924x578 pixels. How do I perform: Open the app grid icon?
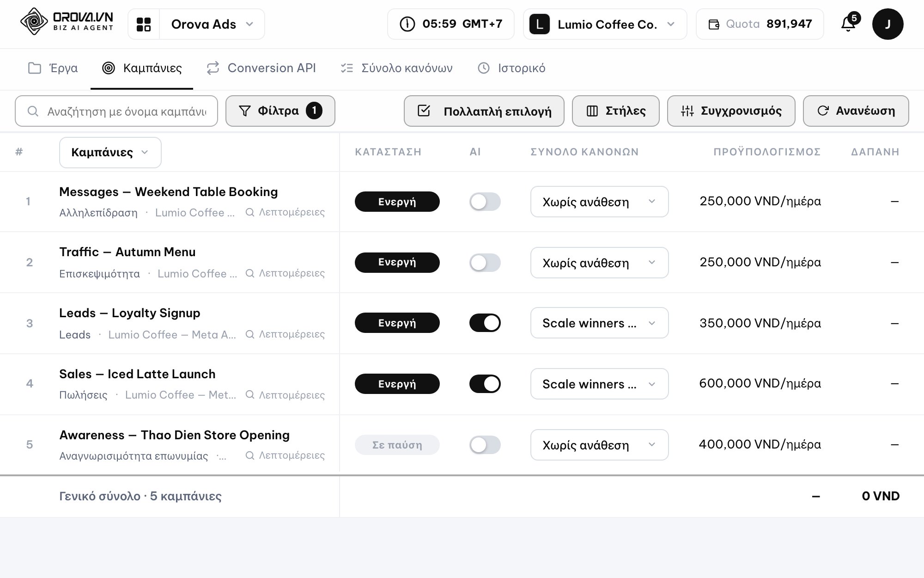(144, 24)
